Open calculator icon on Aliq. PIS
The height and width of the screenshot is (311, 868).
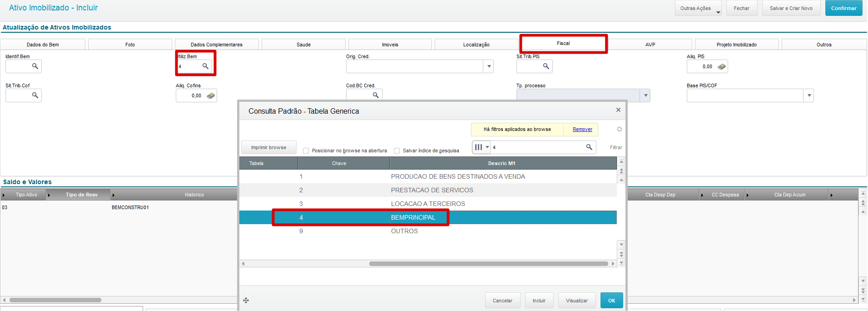[722, 66]
